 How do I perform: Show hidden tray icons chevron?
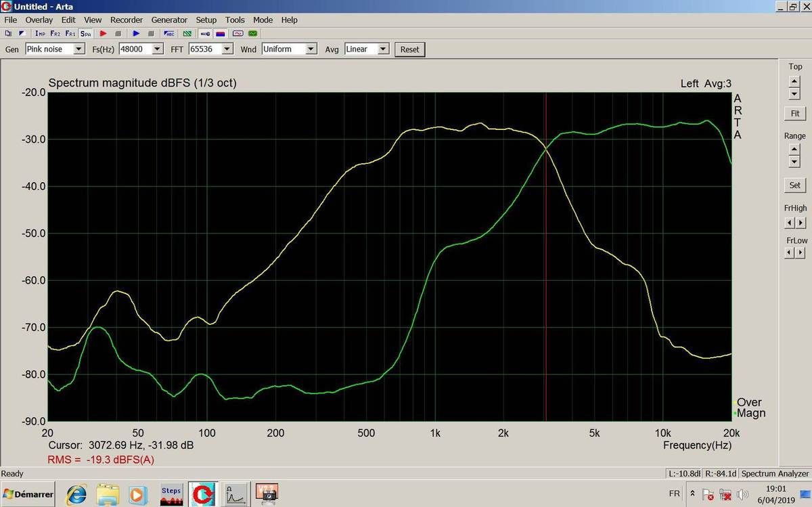tap(693, 493)
